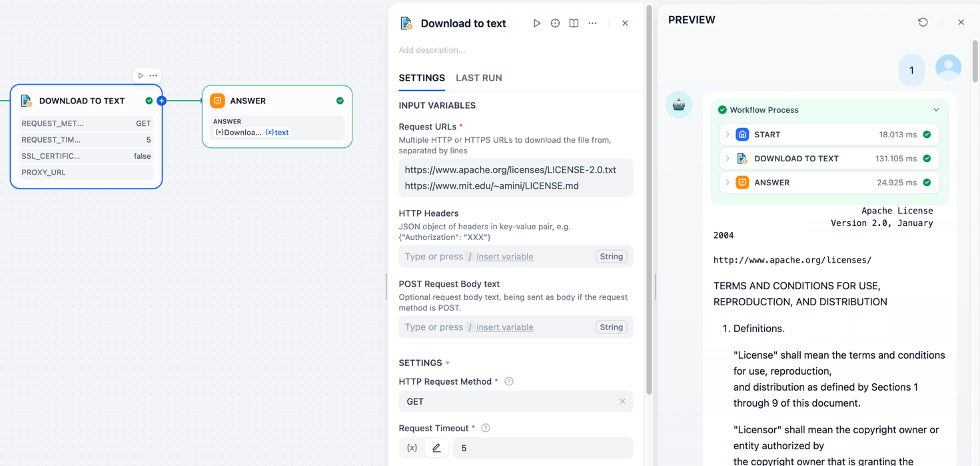Click the blue plus handle on Download to text node
The height and width of the screenshot is (466, 980).
click(x=161, y=101)
